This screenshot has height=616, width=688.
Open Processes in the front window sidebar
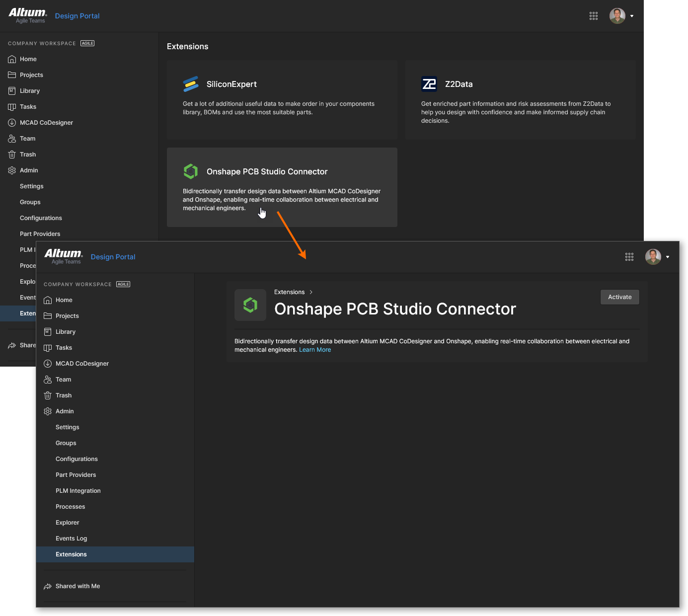(115, 507)
